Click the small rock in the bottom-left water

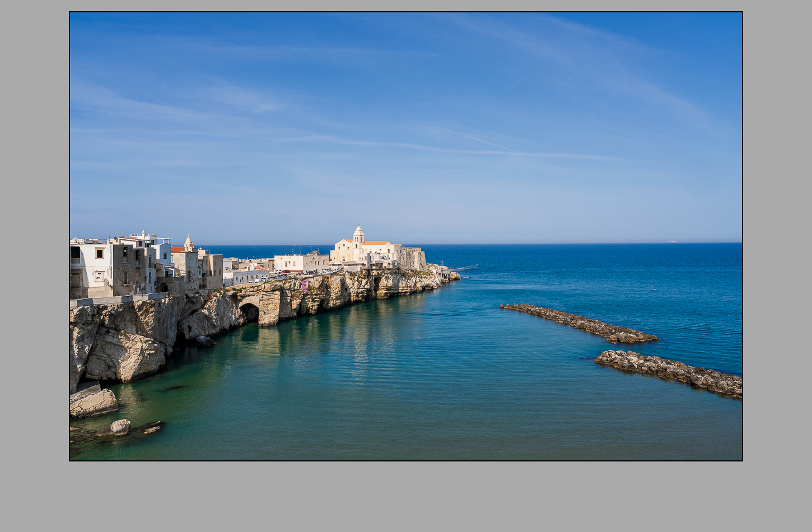tap(120, 427)
